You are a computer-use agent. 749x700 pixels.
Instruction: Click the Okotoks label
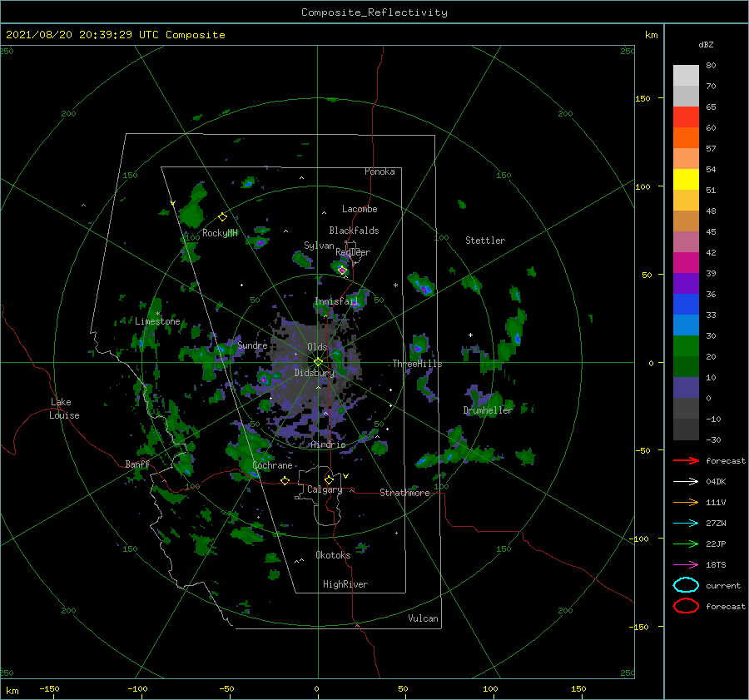[x=333, y=555]
